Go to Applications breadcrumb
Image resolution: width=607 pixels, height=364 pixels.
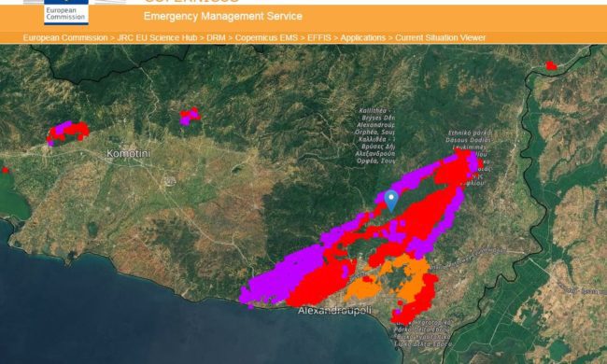(x=362, y=38)
